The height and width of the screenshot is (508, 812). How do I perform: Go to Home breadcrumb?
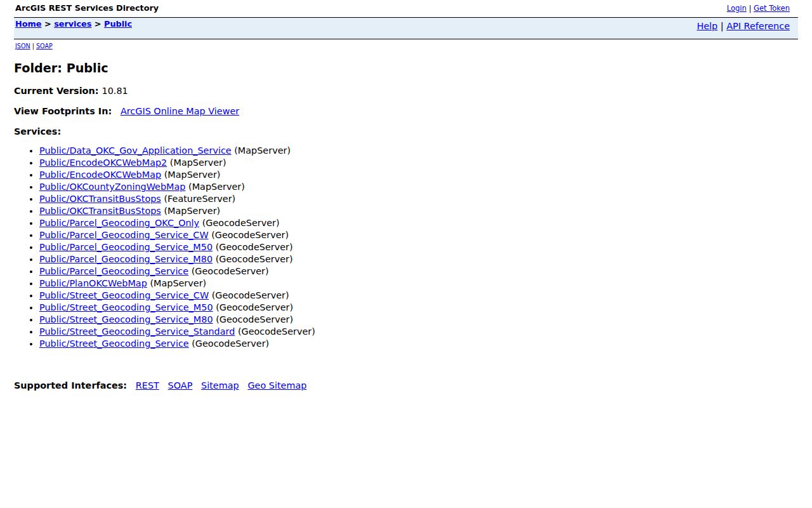(28, 24)
